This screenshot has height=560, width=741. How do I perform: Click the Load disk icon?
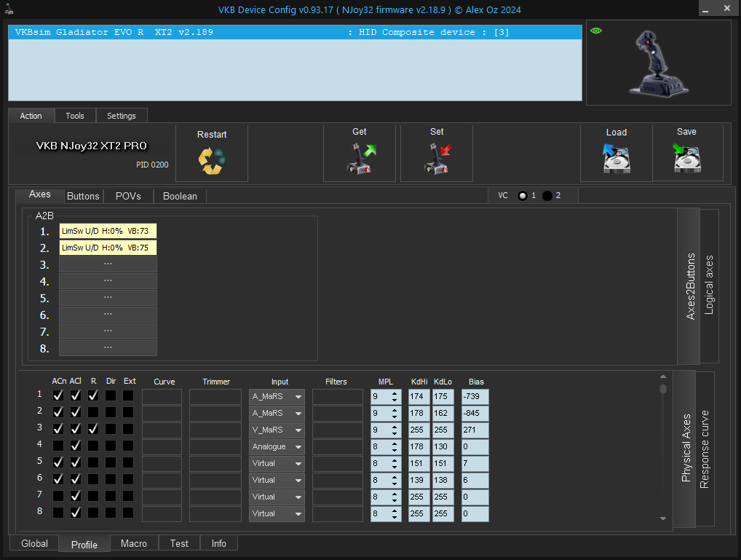(x=617, y=158)
